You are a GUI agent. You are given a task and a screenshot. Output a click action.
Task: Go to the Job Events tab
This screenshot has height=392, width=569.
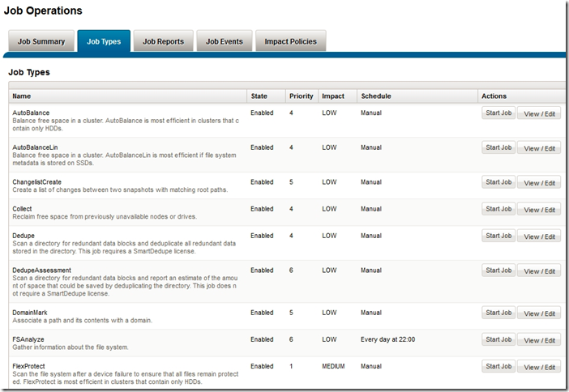pos(225,41)
